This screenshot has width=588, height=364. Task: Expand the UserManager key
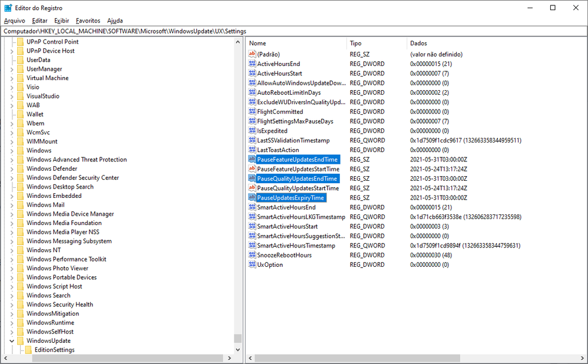coord(12,69)
